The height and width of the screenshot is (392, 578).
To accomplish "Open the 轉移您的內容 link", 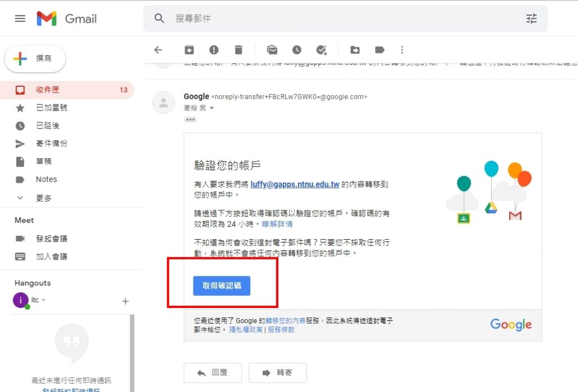I will pos(285,321).
